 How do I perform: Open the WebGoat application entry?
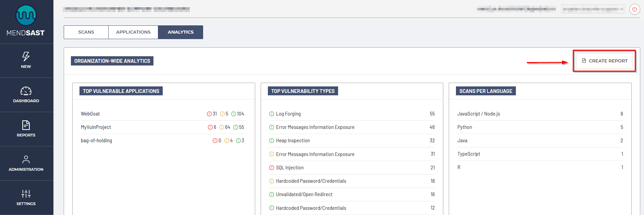click(x=90, y=114)
